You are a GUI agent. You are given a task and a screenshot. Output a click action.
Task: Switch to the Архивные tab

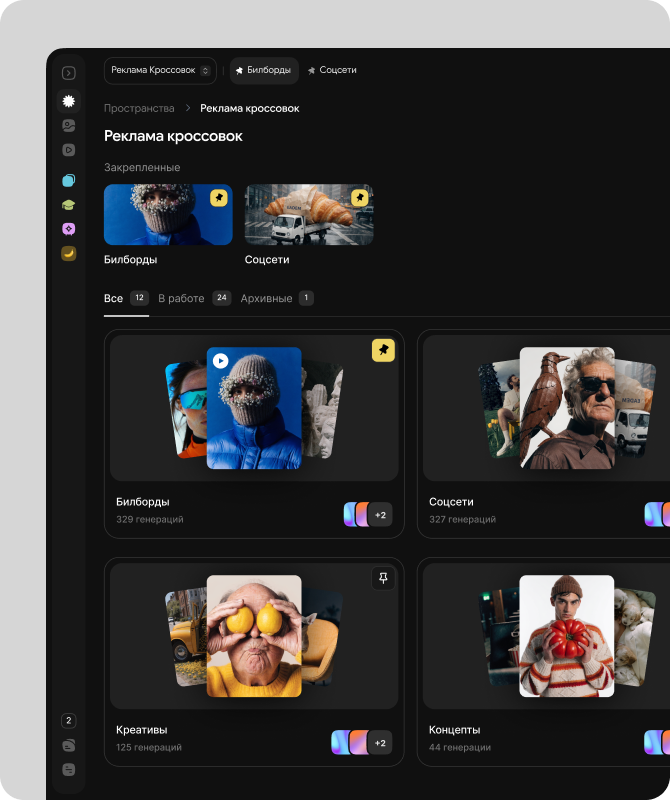point(266,298)
